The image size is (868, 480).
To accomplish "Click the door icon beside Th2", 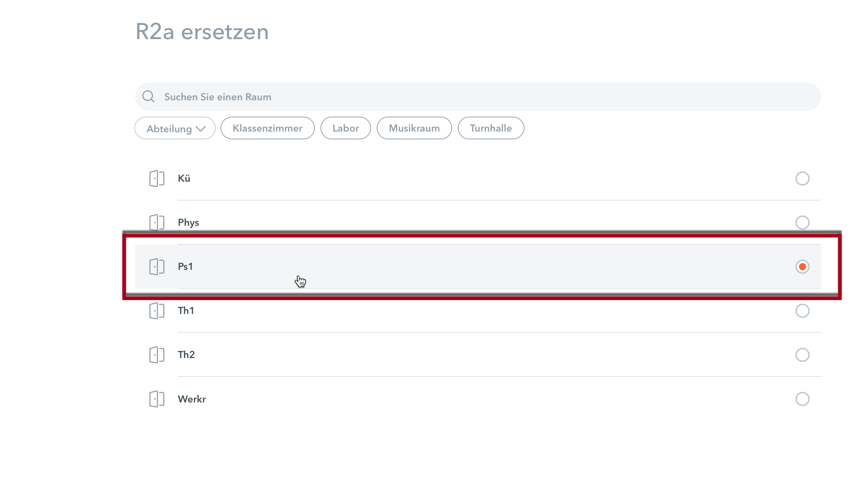I will [x=157, y=355].
